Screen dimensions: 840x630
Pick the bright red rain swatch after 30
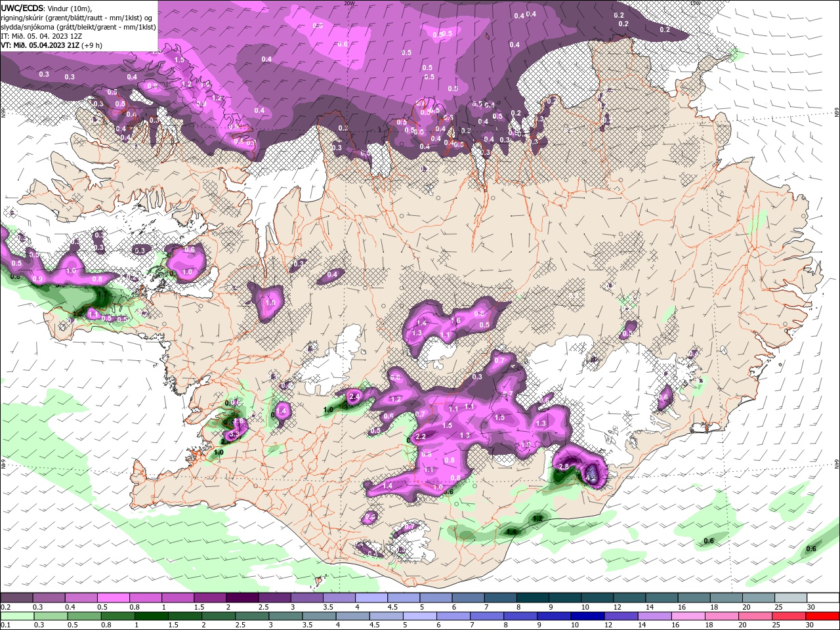823,616
